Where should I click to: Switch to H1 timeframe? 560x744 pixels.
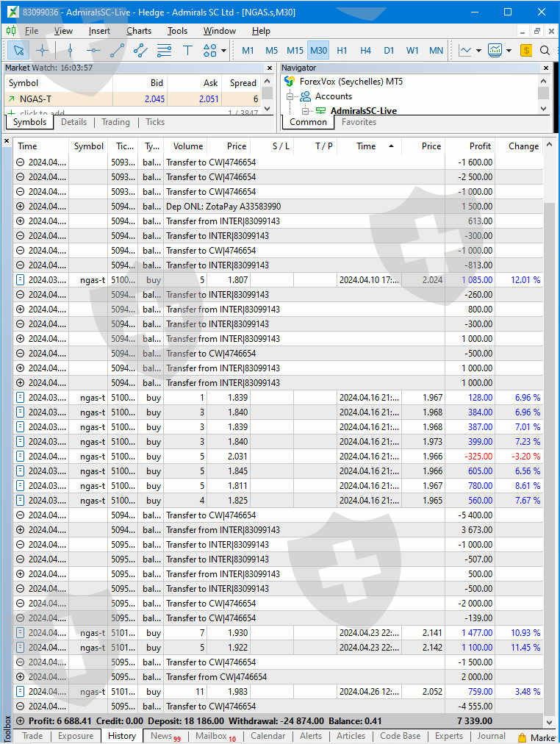342,50
